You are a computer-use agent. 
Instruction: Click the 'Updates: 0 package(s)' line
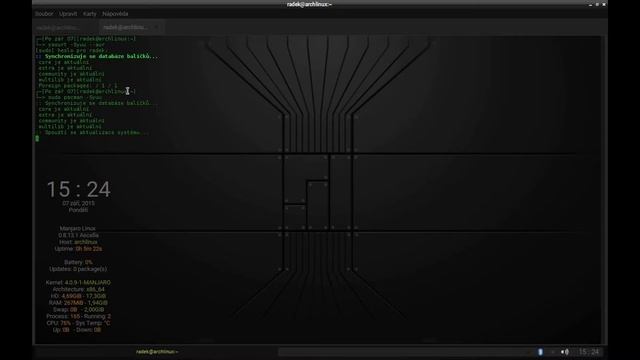[78, 269]
